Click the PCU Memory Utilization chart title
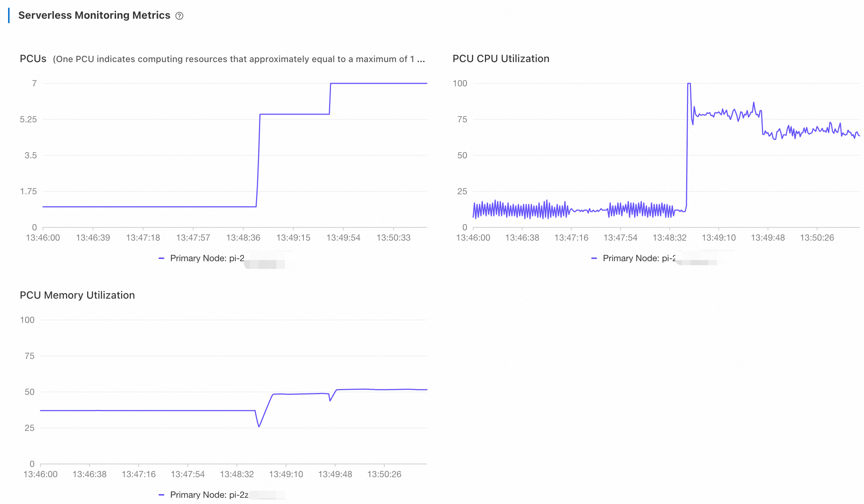The width and height of the screenshot is (864, 504). click(x=77, y=295)
